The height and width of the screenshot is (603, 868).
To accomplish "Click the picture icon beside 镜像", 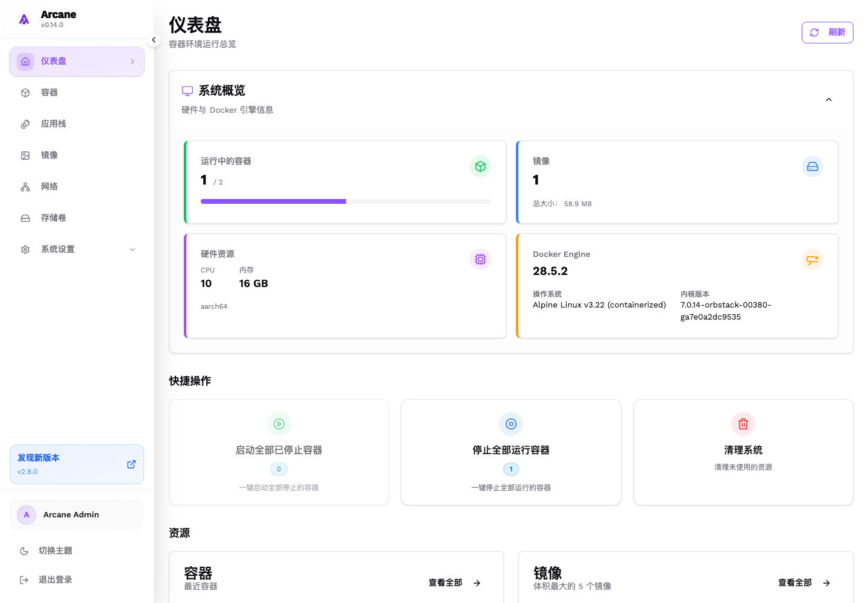I will pos(25,156).
